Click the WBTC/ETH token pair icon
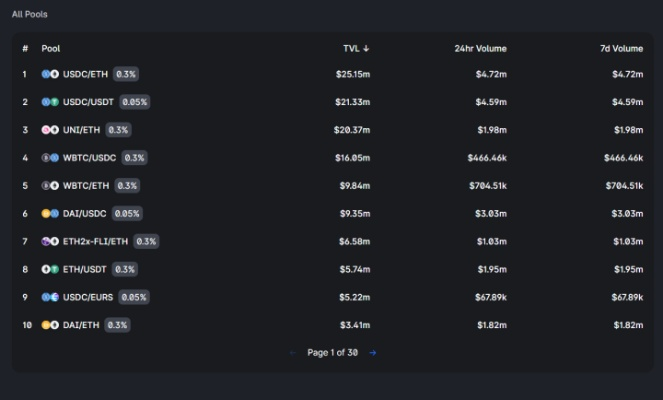663x400 pixels. [x=49, y=186]
